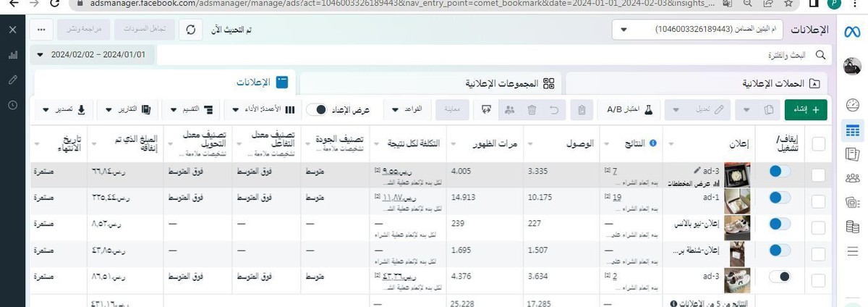The image size is (868, 307).
Task: Toggle off the first ad-3 delivery switch
Action: (780, 172)
